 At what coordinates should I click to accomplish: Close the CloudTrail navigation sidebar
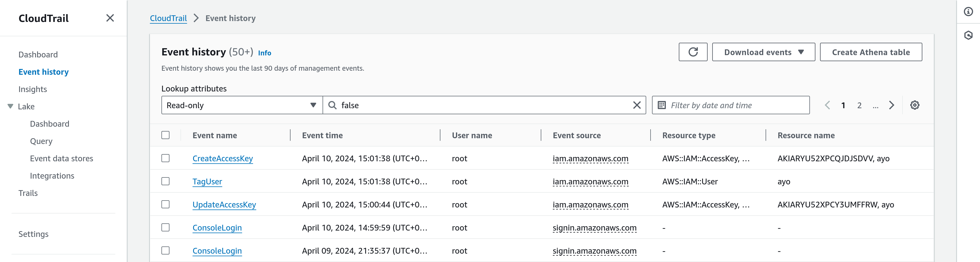pyautogui.click(x=110, y=18)
